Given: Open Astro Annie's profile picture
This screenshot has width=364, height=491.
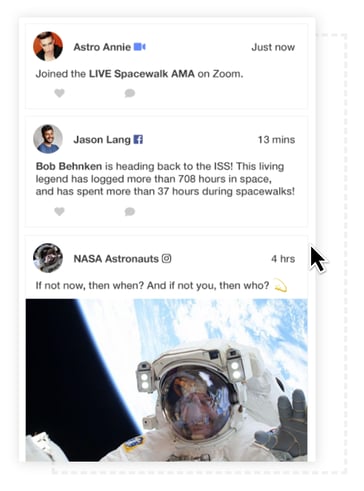Looking at the screenshot, I should point(48,46).
